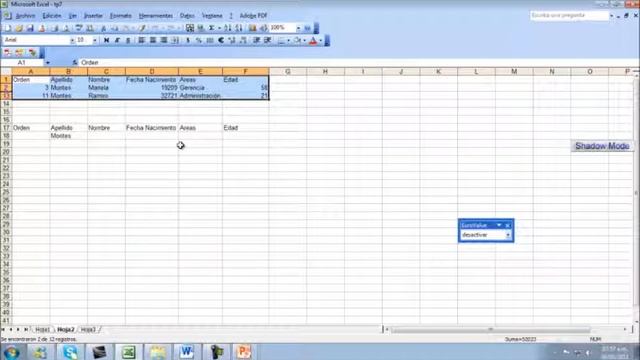Expand the Borders dropdown arrow
This screenshot has width=640, height=360.
coord(288,40)
